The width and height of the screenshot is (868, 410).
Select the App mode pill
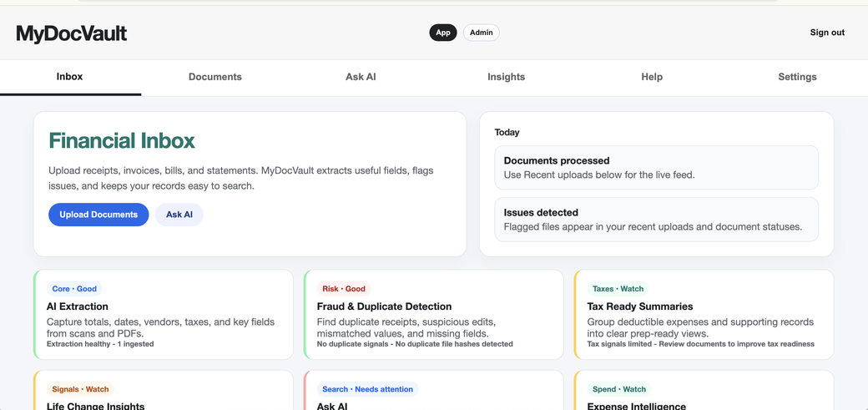point(443,33)
